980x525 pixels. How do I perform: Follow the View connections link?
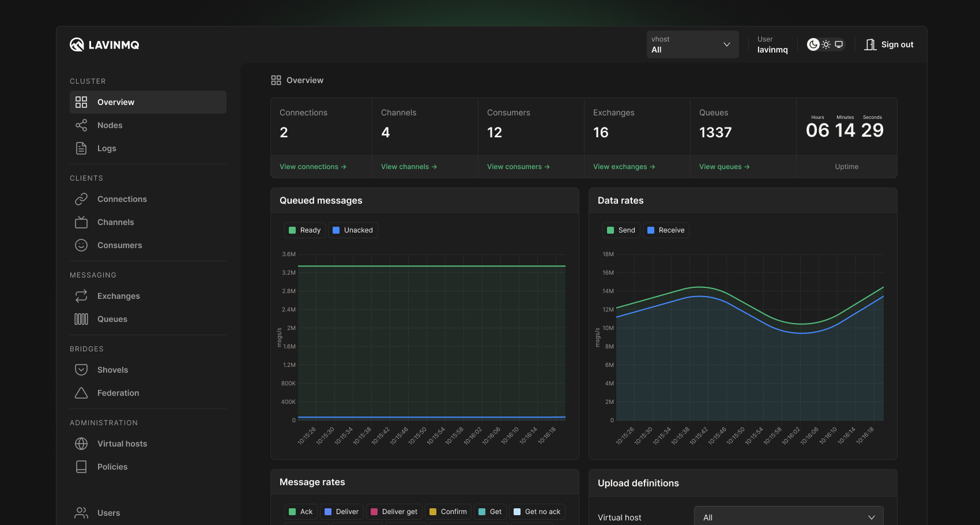[x=312, y=166]
